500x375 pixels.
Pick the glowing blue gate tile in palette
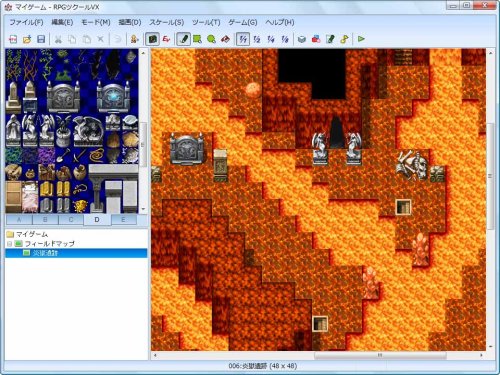113,97
